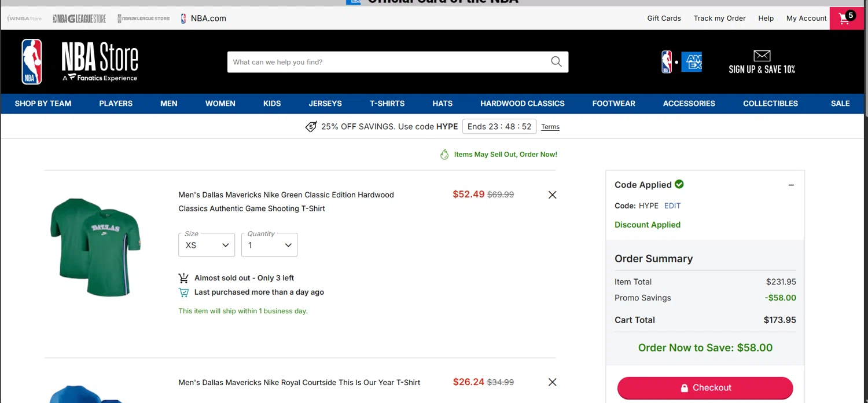The image size is (868, 403).
Task: Open the Men menu
Action: (x=169, y=104)
